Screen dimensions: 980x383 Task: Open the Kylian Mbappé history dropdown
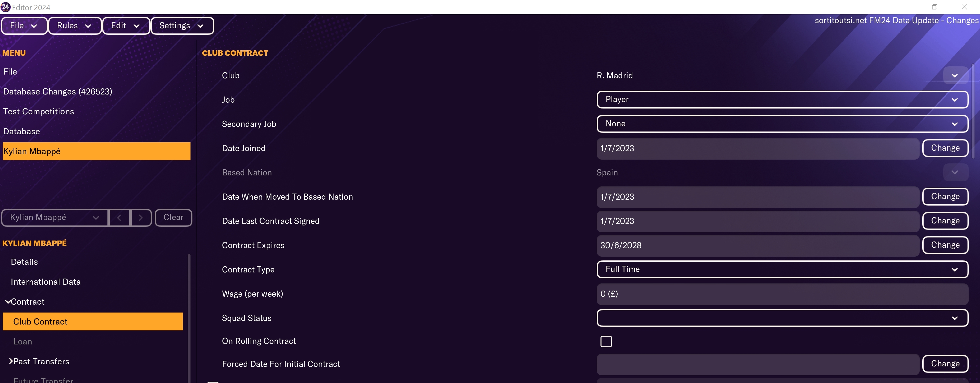(55, 217)
